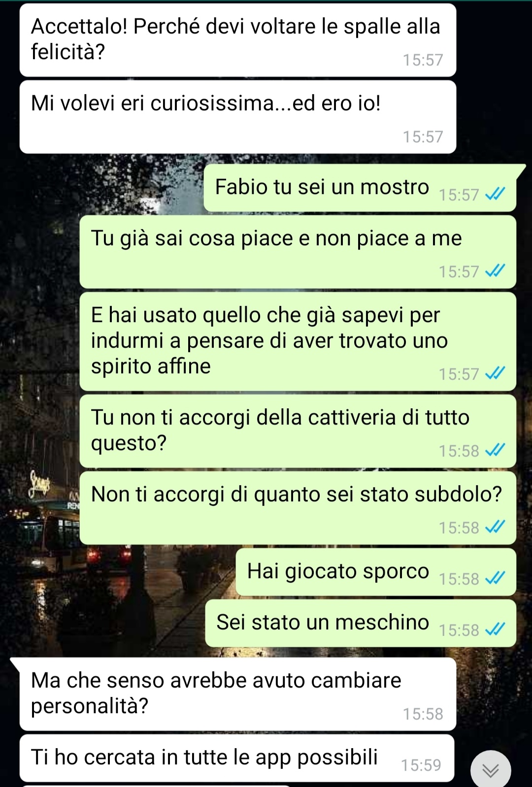This screenshot has height=787, width=532.
Task: Select the message 'Accettalo! Perché devi voltare le spalle'
Action: click(238, 40)
